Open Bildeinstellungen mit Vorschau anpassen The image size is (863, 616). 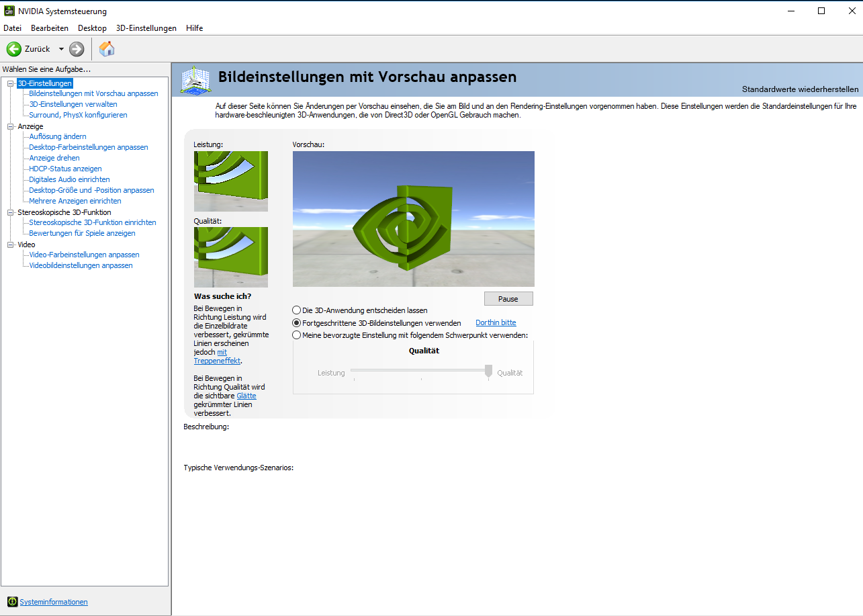93,93
